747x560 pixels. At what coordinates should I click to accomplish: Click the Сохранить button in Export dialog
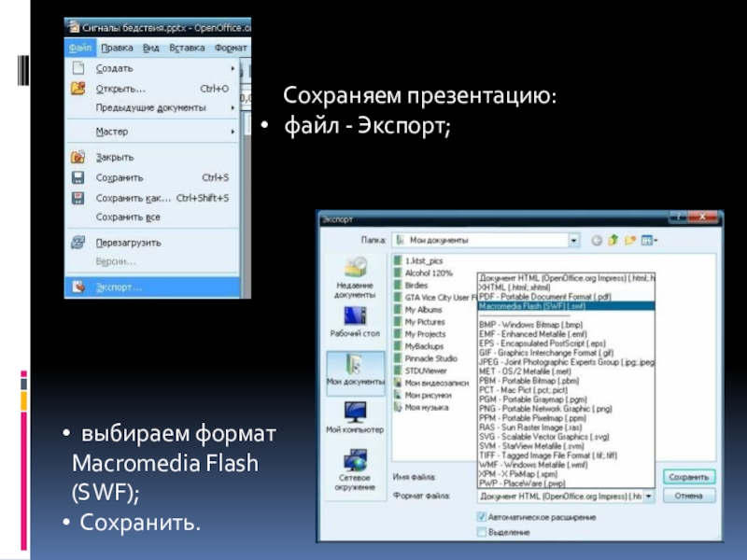click(689, 477)
